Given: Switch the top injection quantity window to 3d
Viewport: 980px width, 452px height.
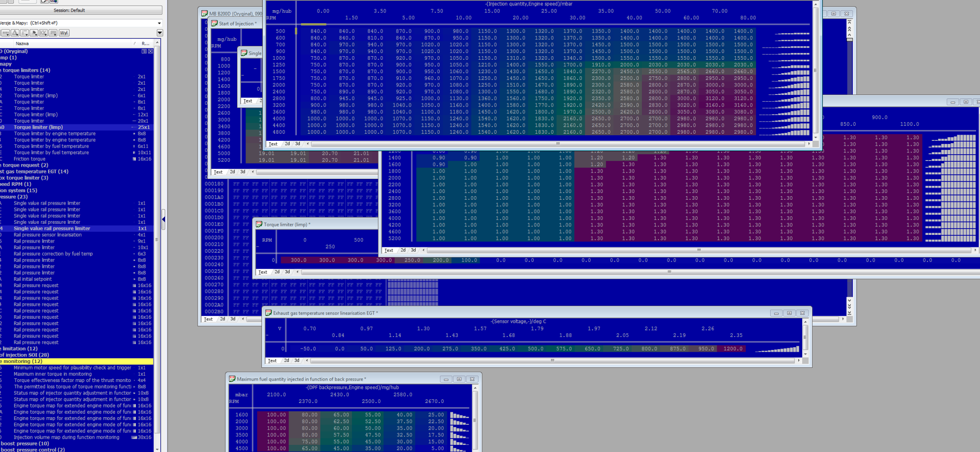Looking at the screenshot, I should coord(298,144).
